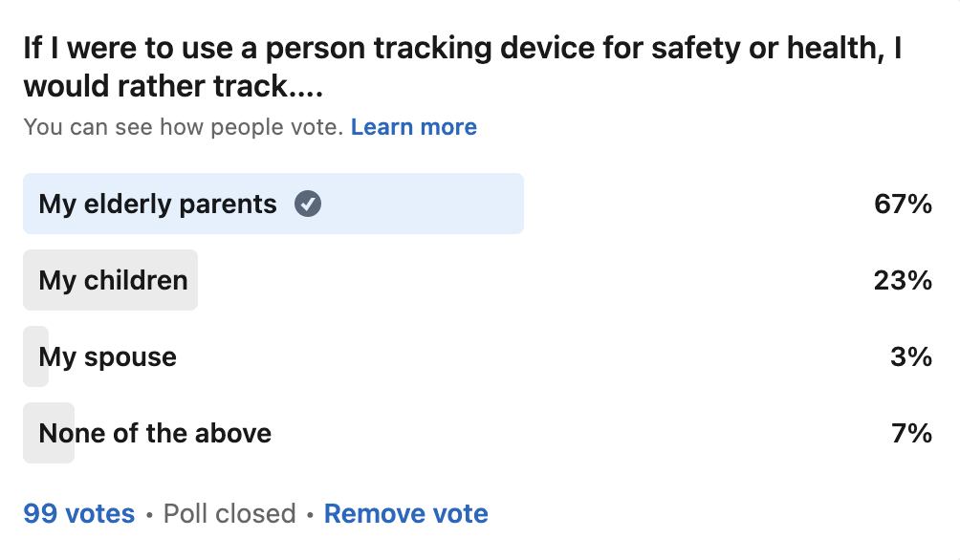Image resolution: width=960 pixels, height=560 pixels.
Task: Click the gray bar behind None of the above
Action: [31, 433]
